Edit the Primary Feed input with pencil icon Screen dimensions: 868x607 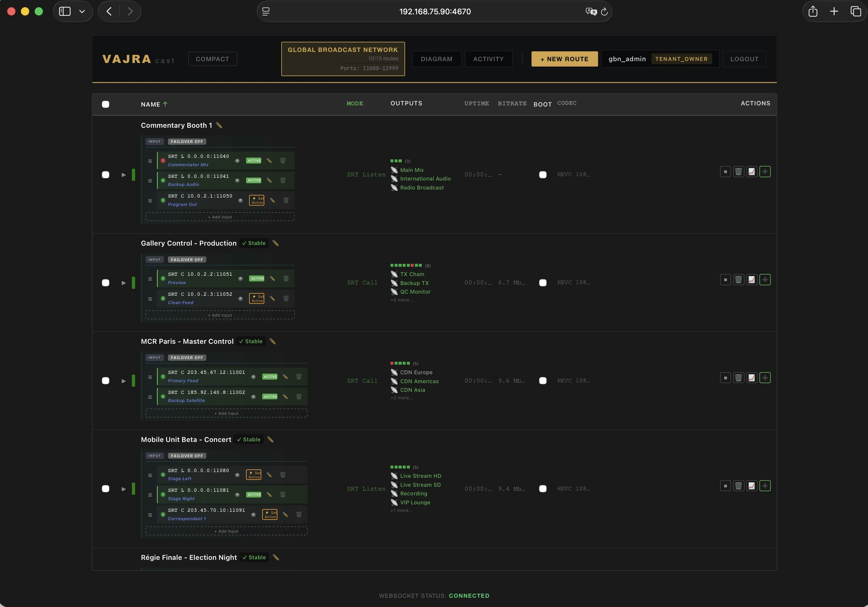click(285, 377)
